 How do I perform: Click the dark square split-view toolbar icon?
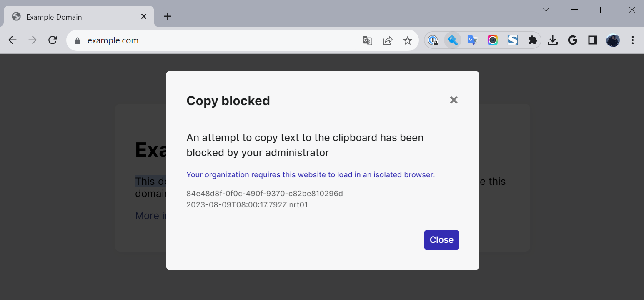coord(592,40)
